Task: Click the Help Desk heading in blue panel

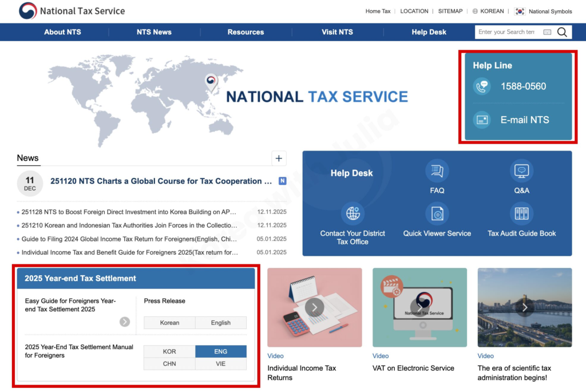Action: pos(352,173)
